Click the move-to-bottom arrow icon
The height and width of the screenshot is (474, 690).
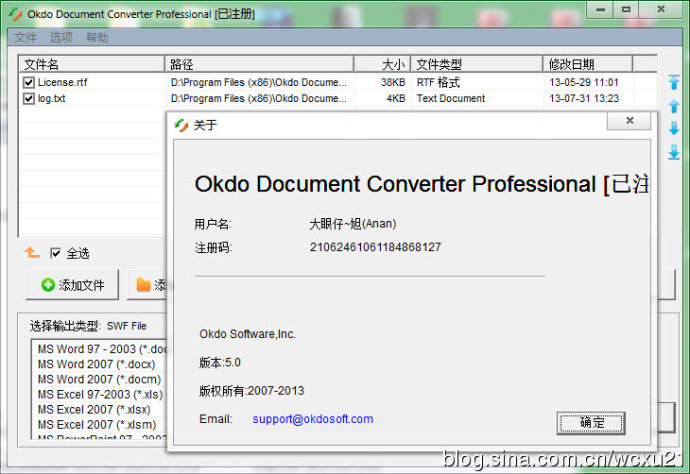click(674, 152)
